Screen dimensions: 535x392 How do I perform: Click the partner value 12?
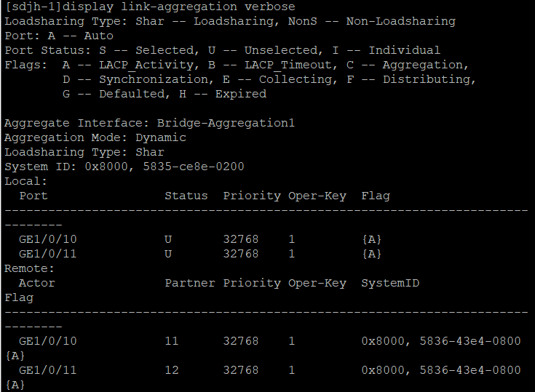171,370
